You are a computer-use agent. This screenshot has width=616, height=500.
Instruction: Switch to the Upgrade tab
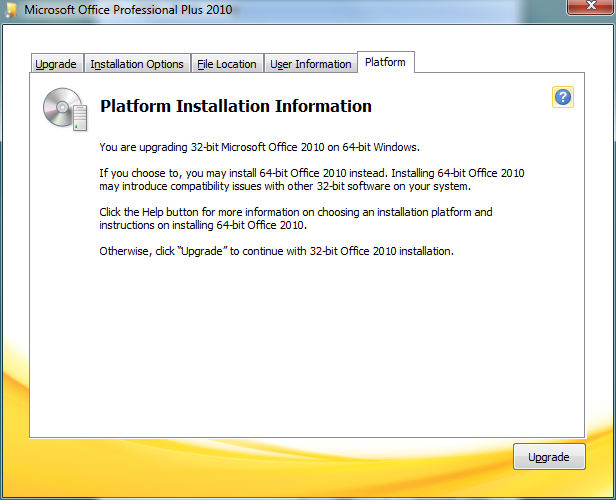click(x=57, y=64)
